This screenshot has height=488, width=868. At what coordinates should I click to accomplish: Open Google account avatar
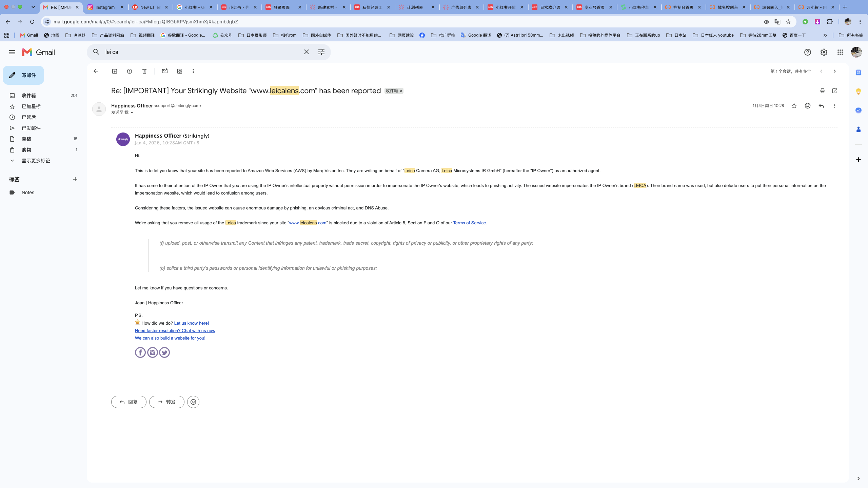[856, 52]
